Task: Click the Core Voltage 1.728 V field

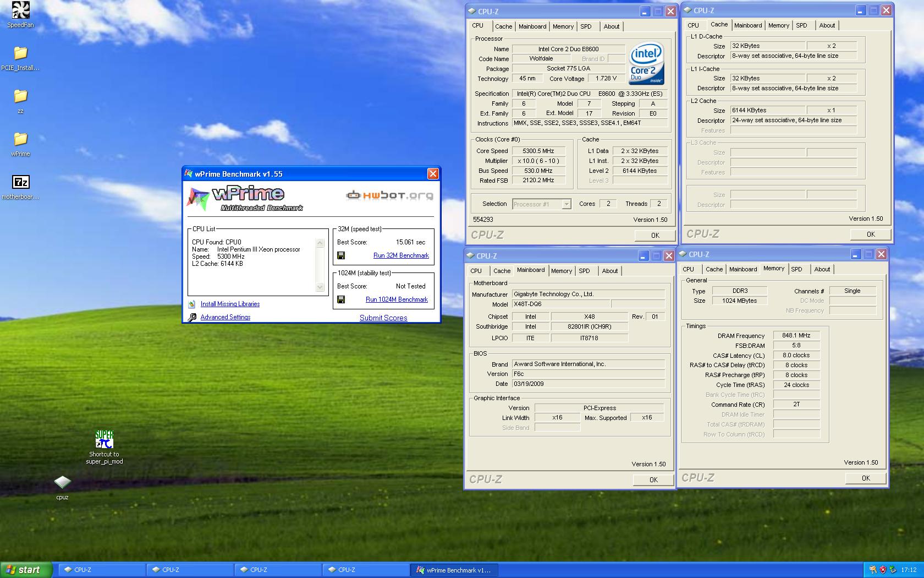Action: (x=606, y=78)
